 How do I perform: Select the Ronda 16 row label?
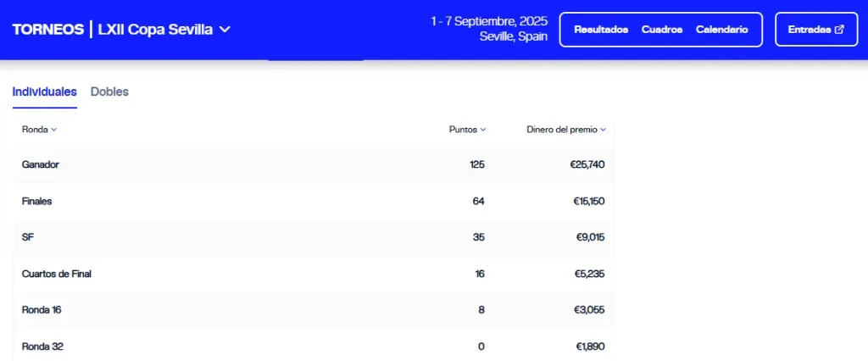click(42, 310)
